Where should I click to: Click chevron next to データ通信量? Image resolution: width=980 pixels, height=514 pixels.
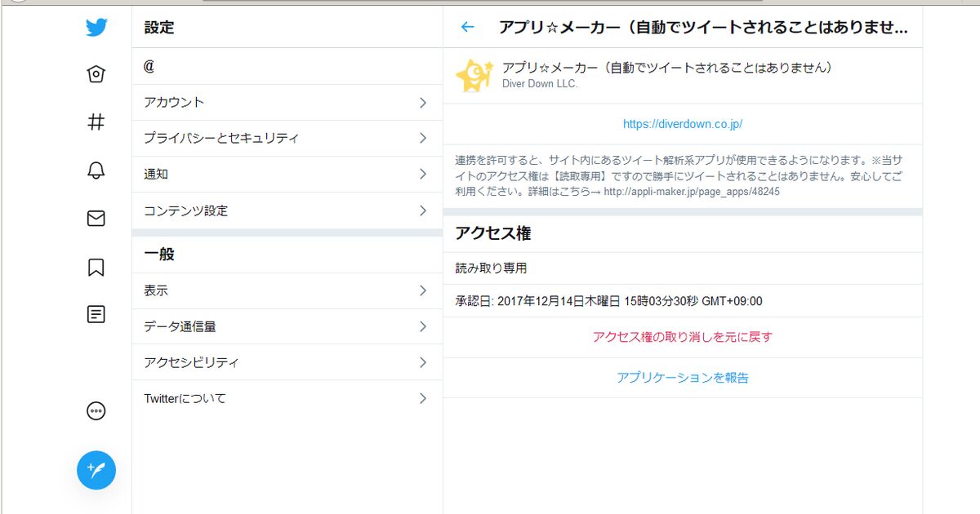tap(423, 326)
